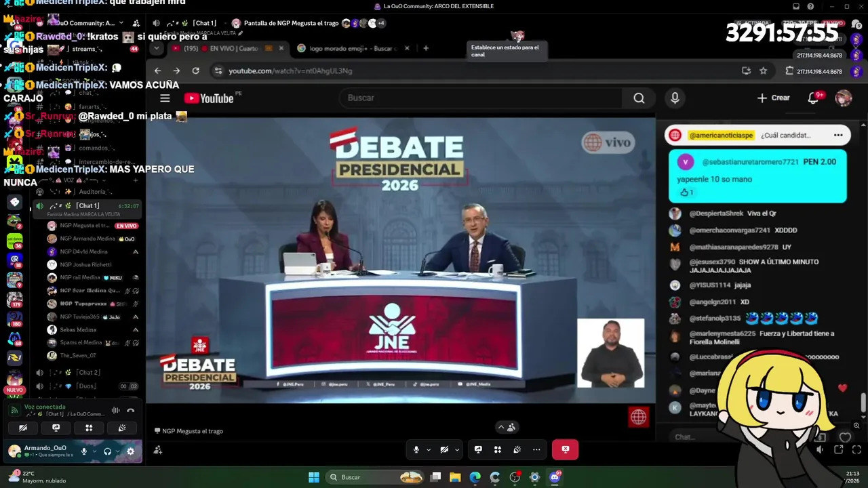The height and width of the screenshot is (488, 868).
Task: Open live chat three-dot menu
Action: coord(838,135)
